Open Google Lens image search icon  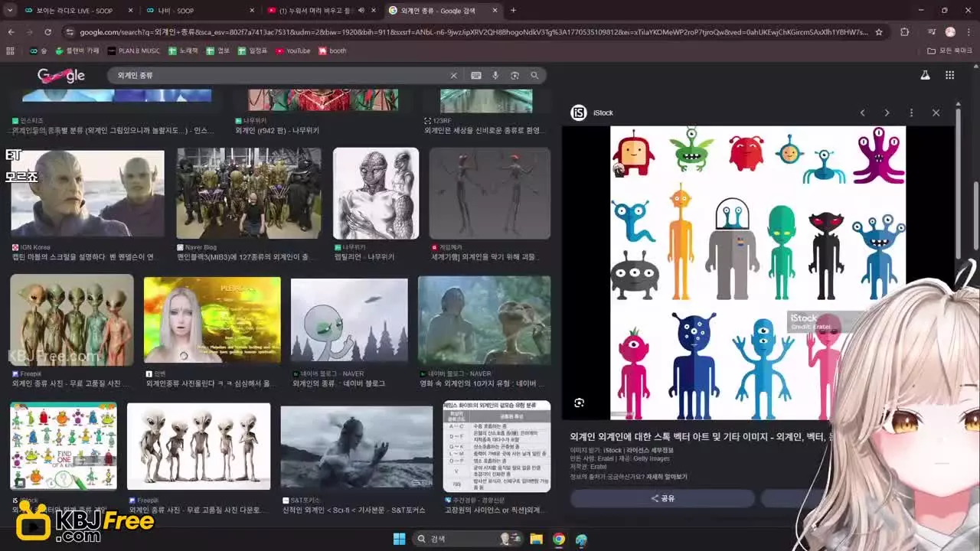(x=514, y=76)
